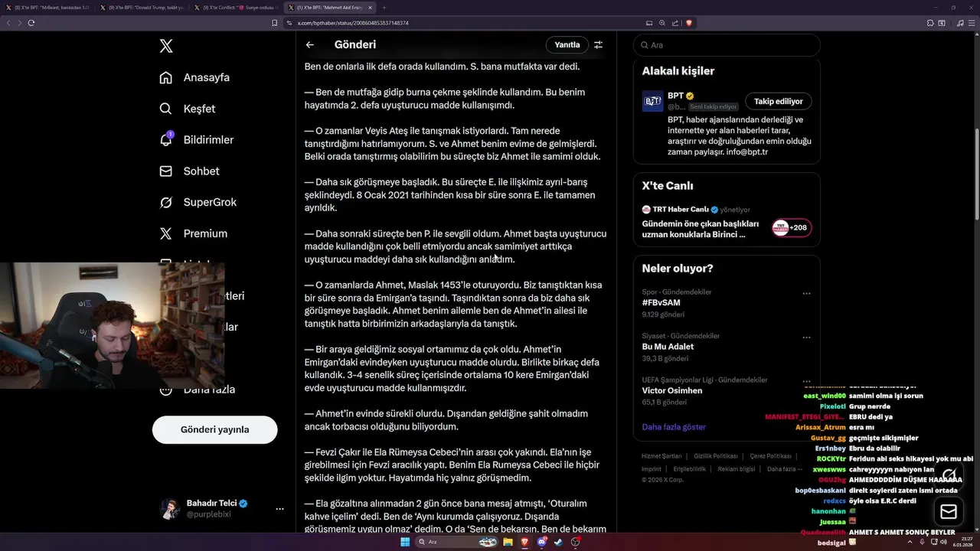The height and width of the screenshot is (551, 980).
Task: Click the X logo in the sidebar
Action: click(166, 46)
